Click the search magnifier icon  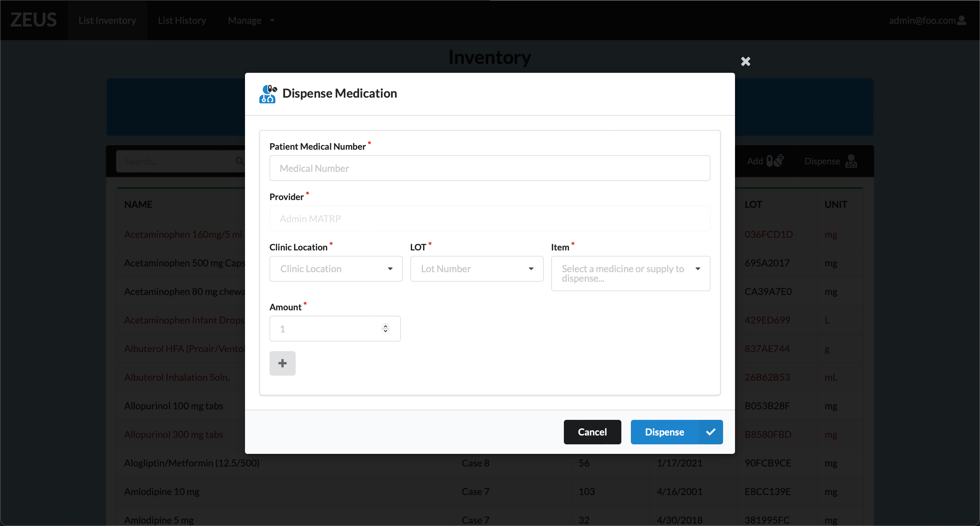[239, 161]
